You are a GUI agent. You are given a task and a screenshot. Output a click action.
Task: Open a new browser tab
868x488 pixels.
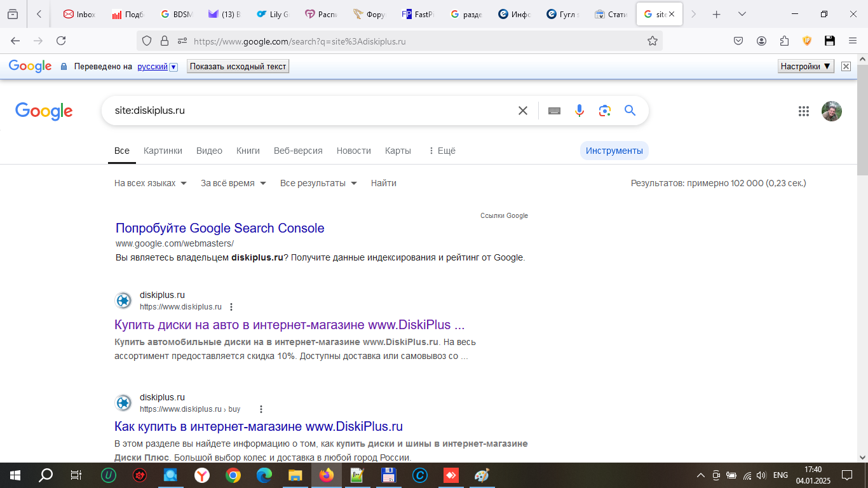(x=717, y=14)
